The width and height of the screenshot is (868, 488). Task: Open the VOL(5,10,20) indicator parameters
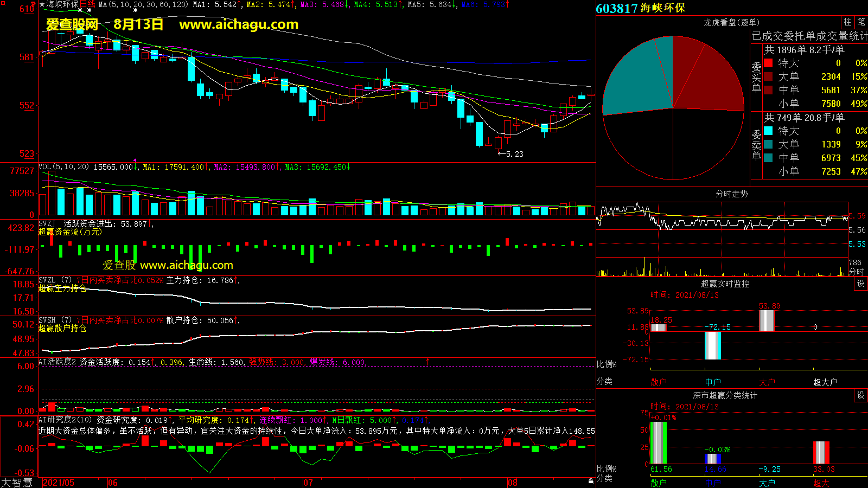click(63, 167)
